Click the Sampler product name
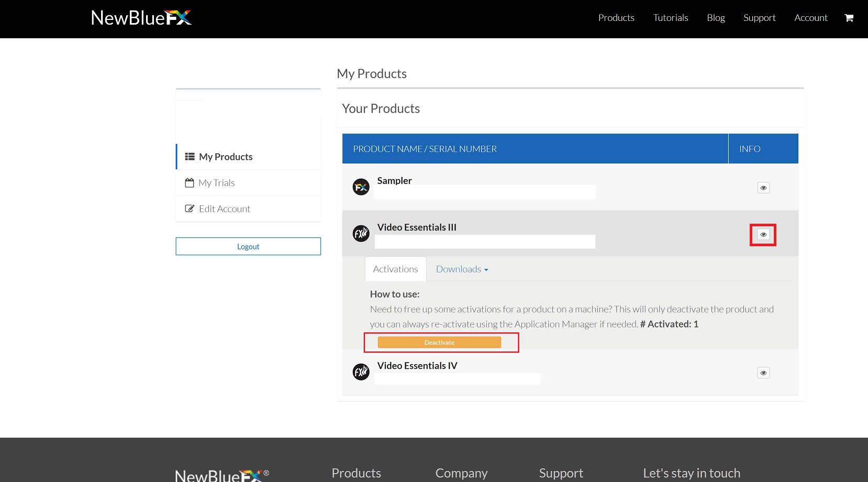This screenshot has width=868, height=482. click(x=395, y=181)
